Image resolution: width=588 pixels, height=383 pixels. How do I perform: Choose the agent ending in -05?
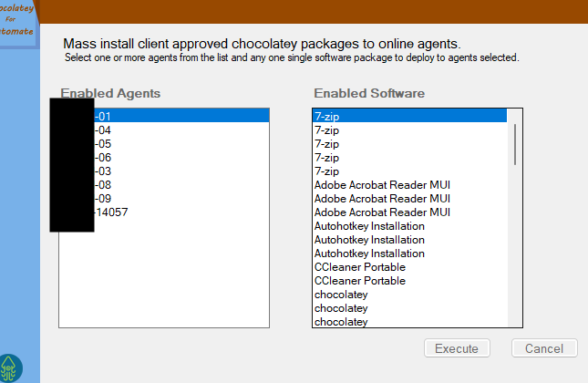pyautogui.click(x=164, y=144)
